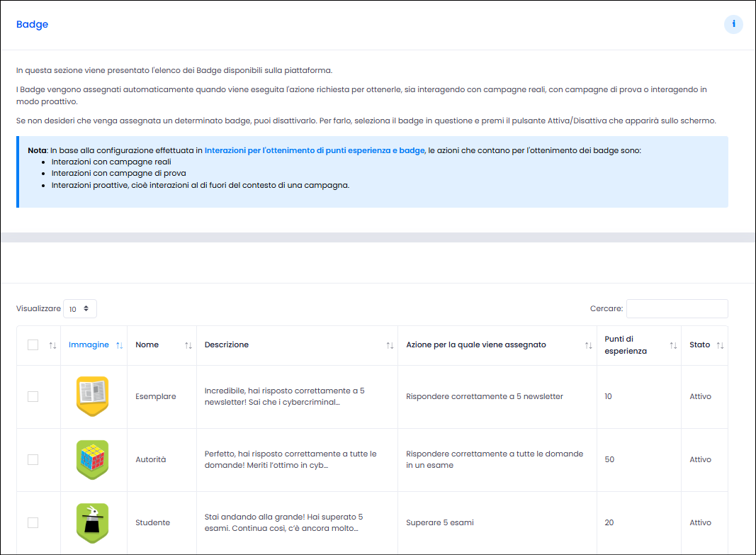Viewport: 756px width, 555px height.
Task: Sort by Stato column arrows icon
Action: (721, 345)
